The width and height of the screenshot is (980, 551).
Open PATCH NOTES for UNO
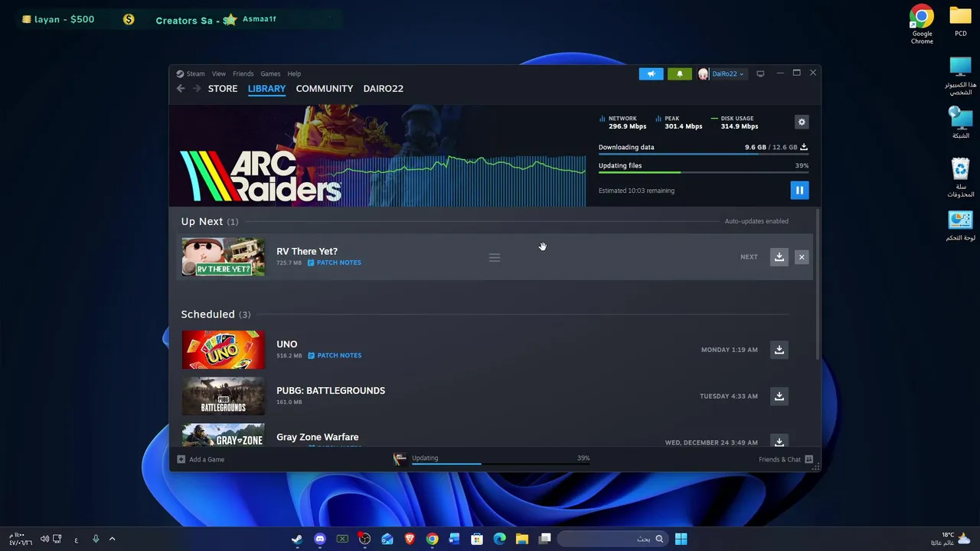335,355
